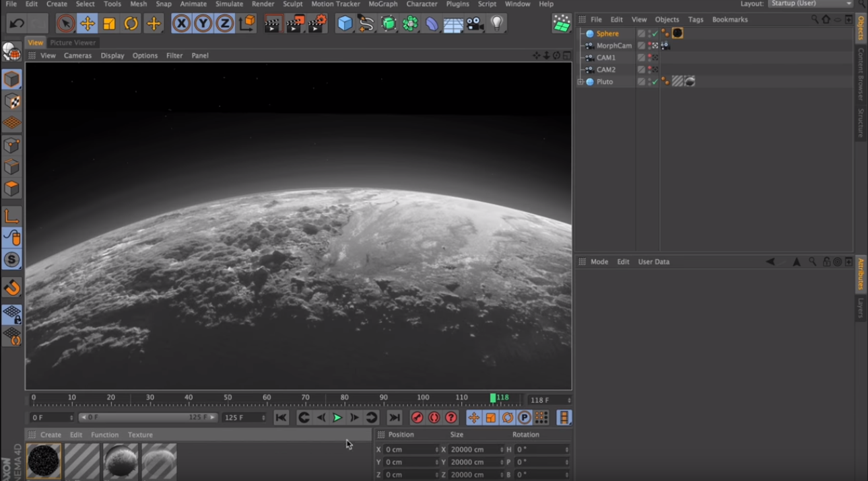Add a Cube primitive object
Viewport: 868px width, 481px height.
coord(345,24)
